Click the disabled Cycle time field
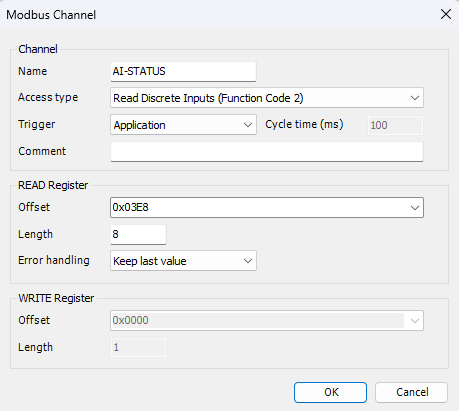The image size is (459, 411). [x=395, y=125]
